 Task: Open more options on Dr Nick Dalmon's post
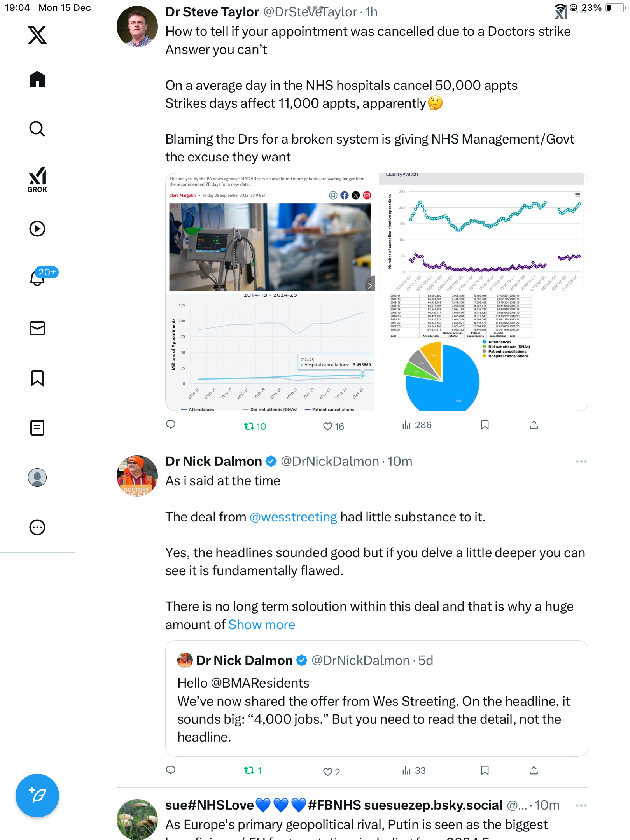pos(581,462)
